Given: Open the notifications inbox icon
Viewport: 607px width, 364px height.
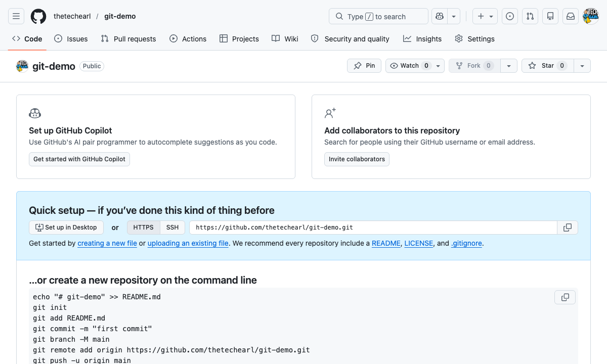Looking at the screenshot, I should [571, 16].
